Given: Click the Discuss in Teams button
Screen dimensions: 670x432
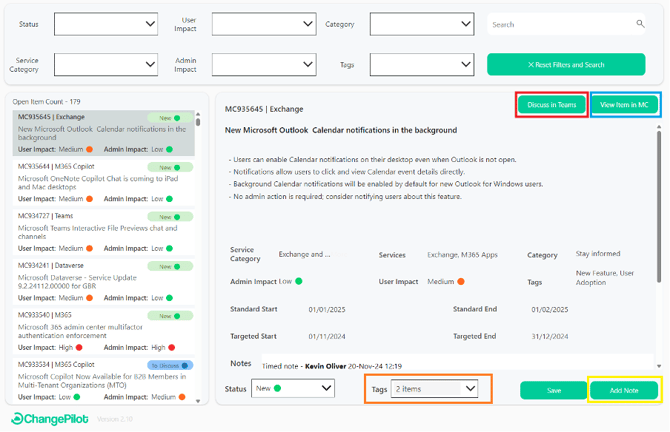Looking at the screenshot, I should (x=552, y=105).
